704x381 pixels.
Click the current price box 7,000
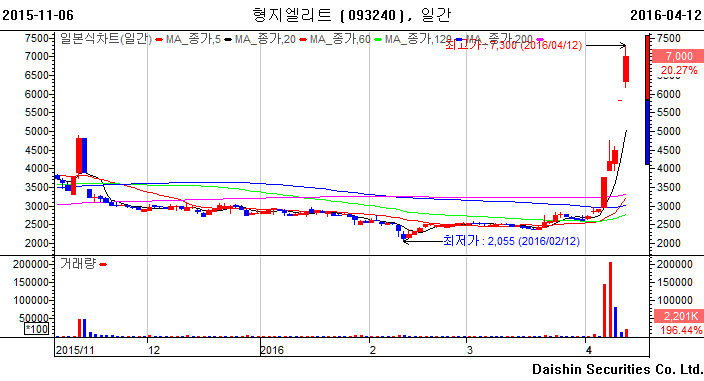[678, 56]
